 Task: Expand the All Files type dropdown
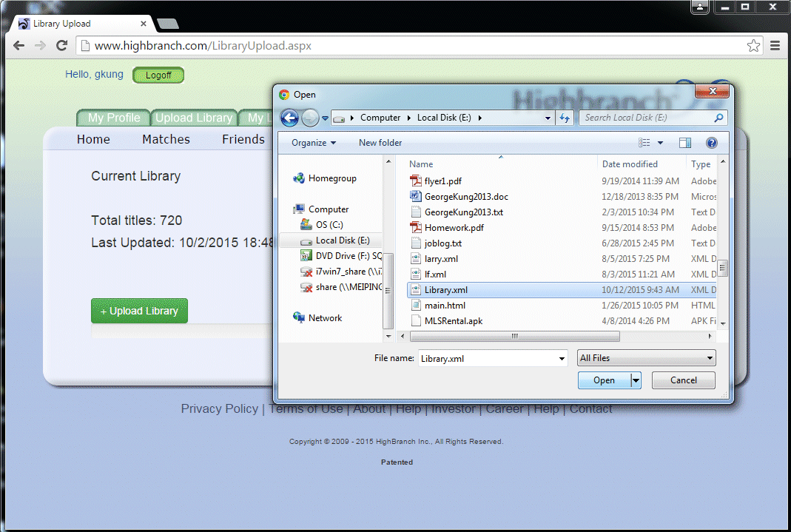click(646, 358)
